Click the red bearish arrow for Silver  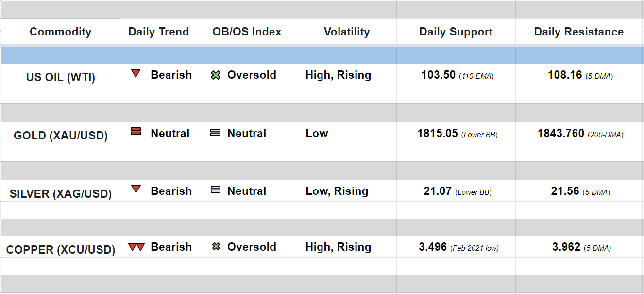pos(136,190)
